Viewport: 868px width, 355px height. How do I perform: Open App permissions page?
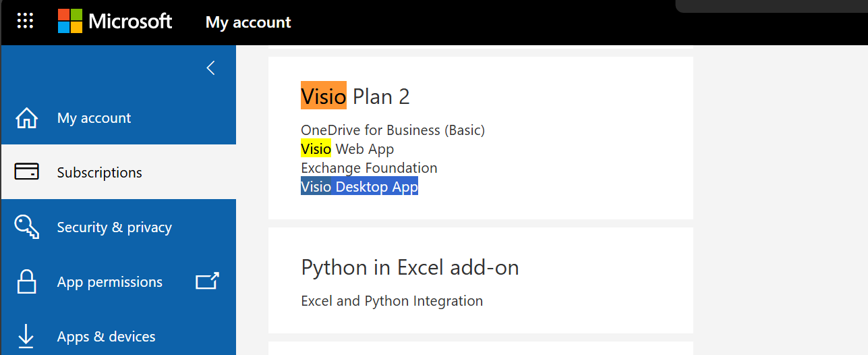(110, 282)
